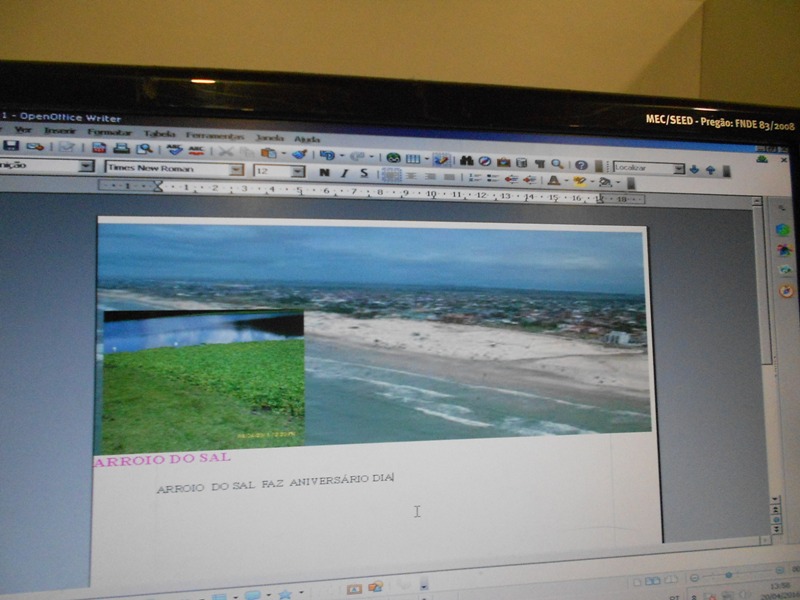Toggle AutoSpellcheck red underline ABC icon

pyautogui.click(x=196, y=151)
